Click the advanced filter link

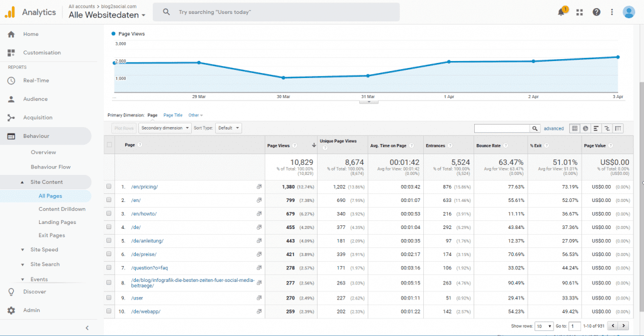553,128
